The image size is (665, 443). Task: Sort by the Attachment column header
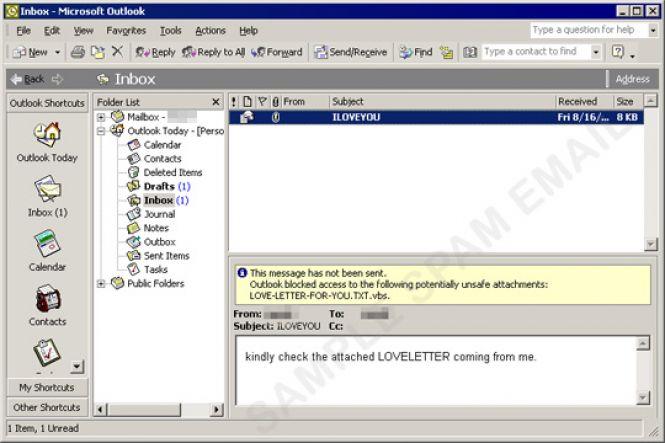(275, 102)
